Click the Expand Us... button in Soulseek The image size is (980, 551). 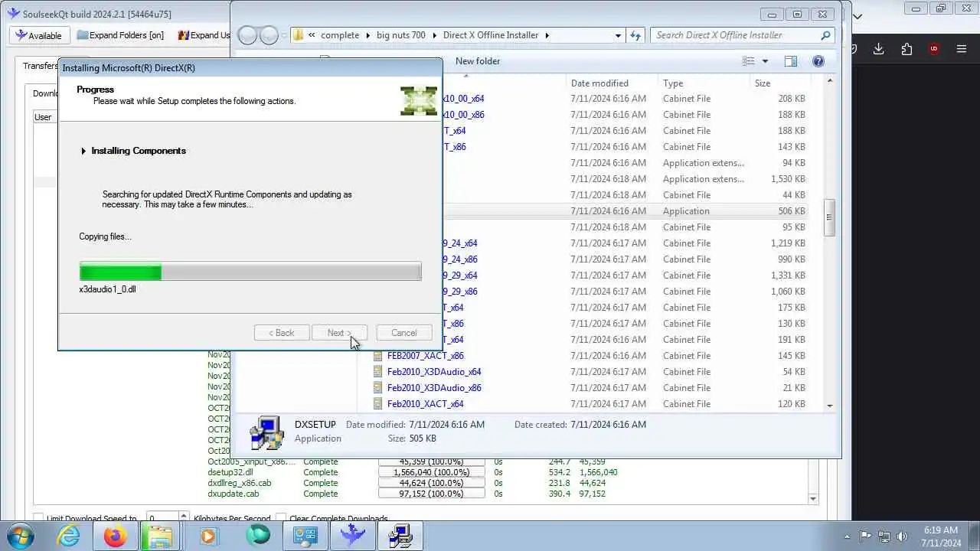point(204,35)
